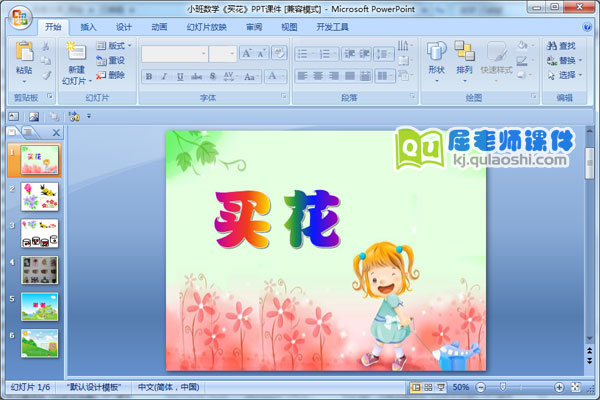Open the Insert (插入) ribbon tab
This screenshot has width=600, height=400.
tap(88, 27)
